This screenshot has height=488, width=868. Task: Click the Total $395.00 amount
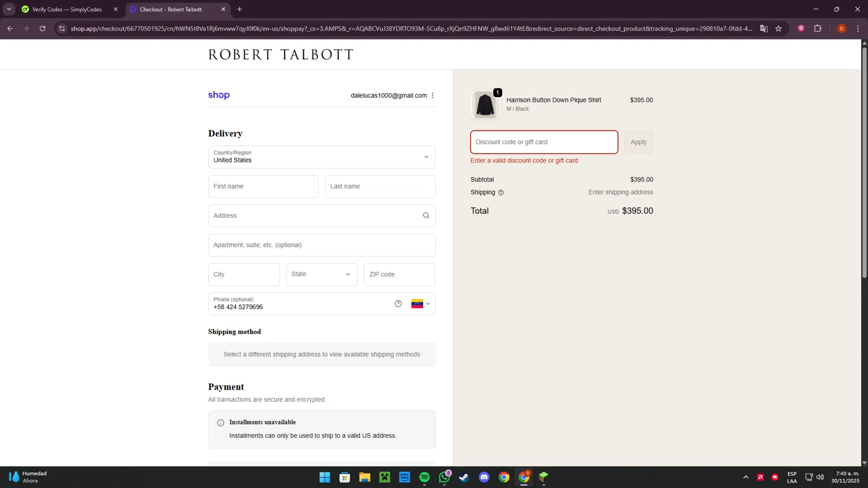637,211
